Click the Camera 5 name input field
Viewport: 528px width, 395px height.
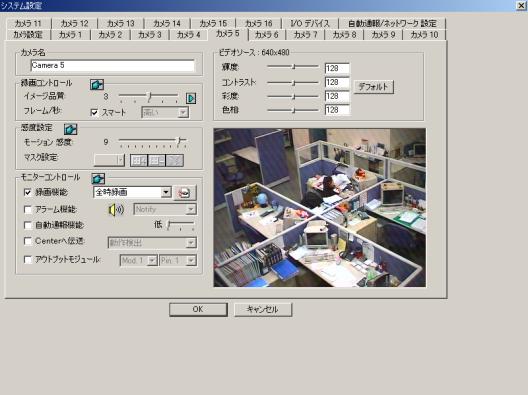click(112, 66)
